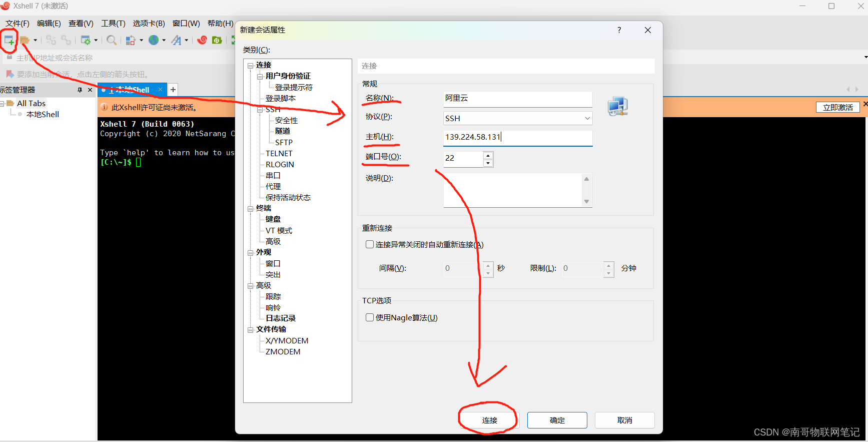
Task: Click the 确定 button
Action: [x=557, y=420]
